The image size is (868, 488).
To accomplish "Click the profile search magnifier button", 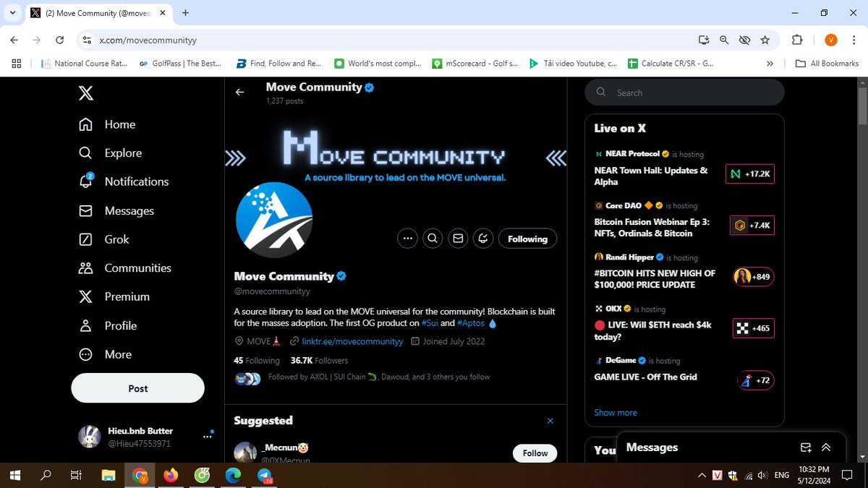I will [x=433, y=239].
